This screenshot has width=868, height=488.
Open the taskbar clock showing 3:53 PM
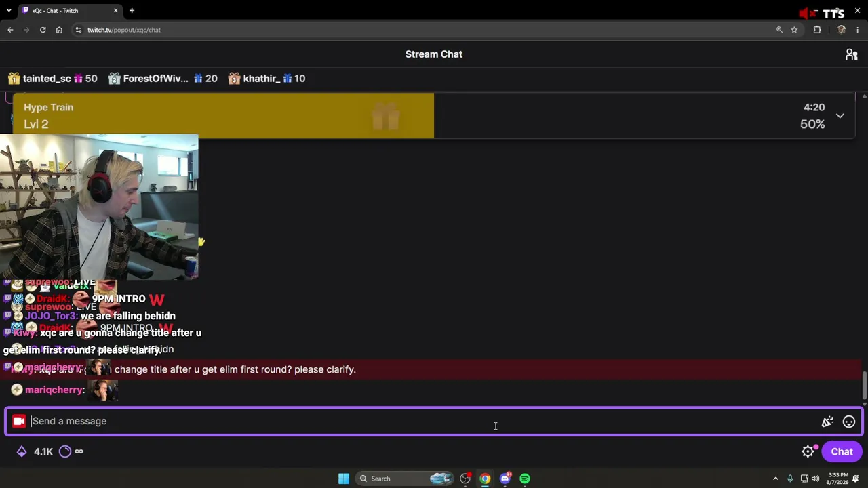[839, 479]
